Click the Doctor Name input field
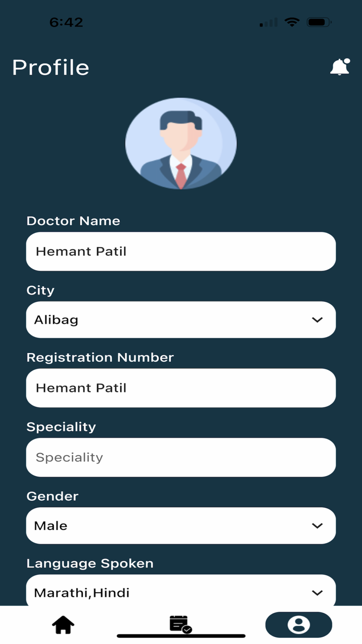 coord(180,251)
